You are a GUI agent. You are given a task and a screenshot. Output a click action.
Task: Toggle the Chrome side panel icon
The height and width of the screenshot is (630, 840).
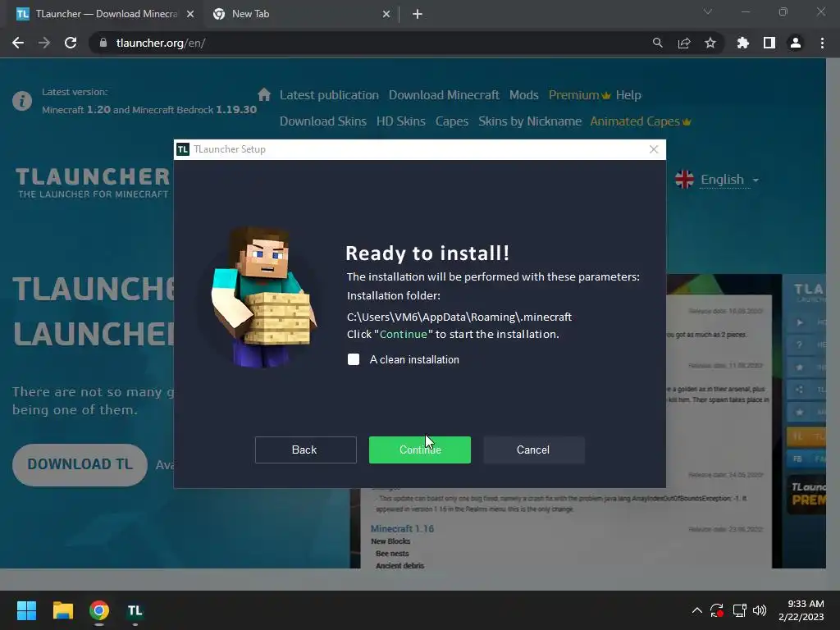[769, 43]
